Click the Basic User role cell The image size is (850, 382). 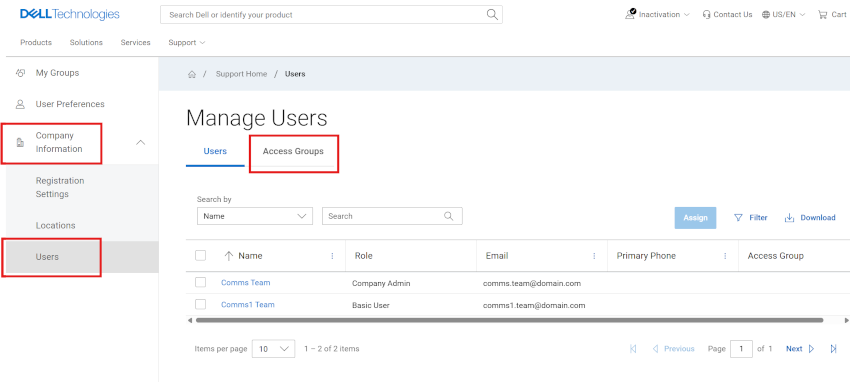click(371, 305)
